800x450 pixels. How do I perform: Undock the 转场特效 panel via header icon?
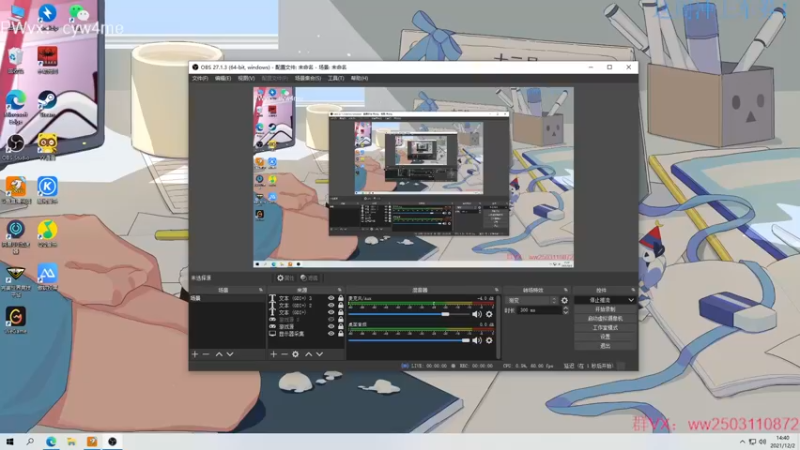(565, 290)
